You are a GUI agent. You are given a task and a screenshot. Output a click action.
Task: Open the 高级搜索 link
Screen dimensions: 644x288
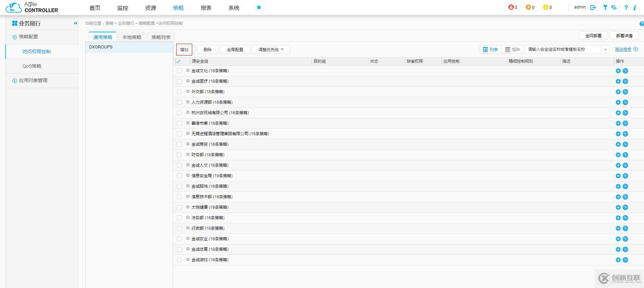click(x=623, y=49)
